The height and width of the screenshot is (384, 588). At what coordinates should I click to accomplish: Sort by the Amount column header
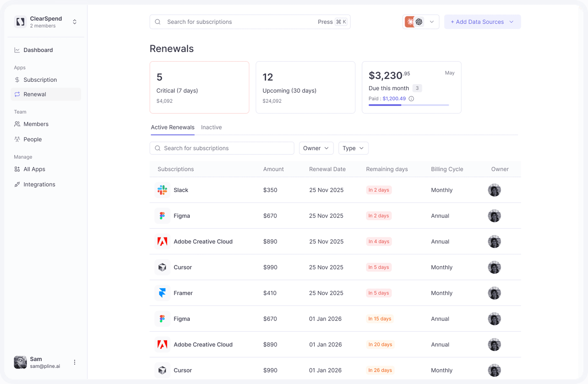pos(273,169)
